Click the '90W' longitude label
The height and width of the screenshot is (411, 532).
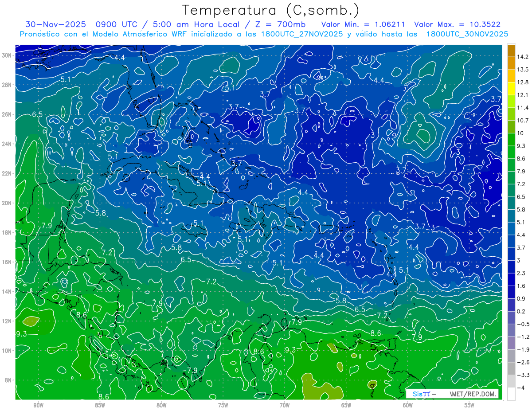pyautogui.click(x=38, y=405)
